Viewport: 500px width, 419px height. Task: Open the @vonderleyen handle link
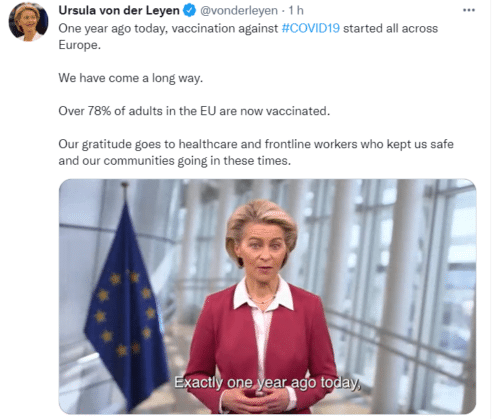[239, 11]
